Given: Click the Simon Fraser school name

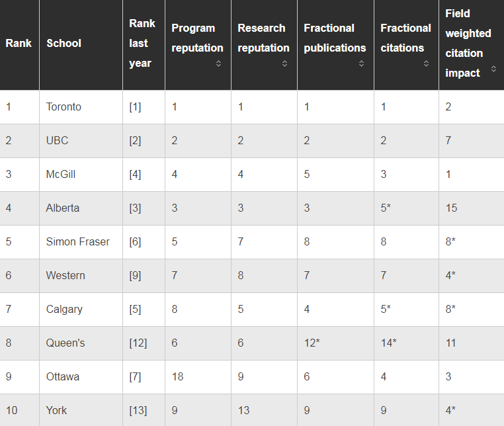Looking at the screenshot, I should [x=76, y=241].
